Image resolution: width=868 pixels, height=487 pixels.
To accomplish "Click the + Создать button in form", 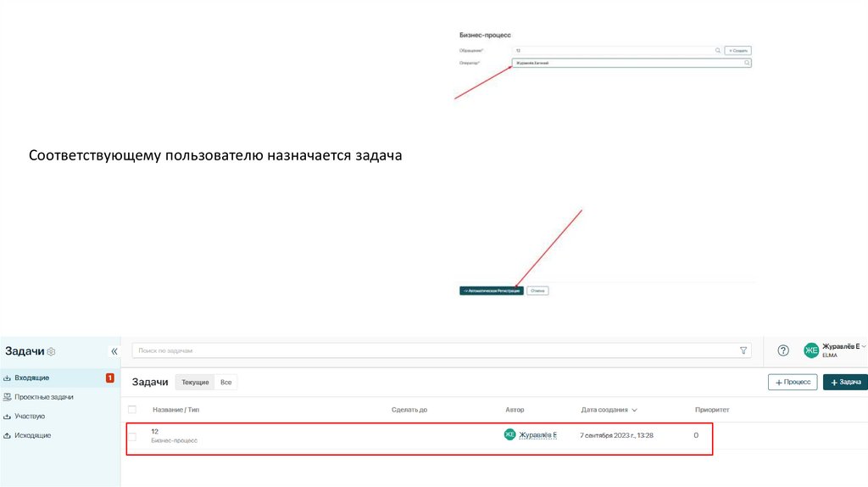I will pyautogui.click(x=738, y=50).
